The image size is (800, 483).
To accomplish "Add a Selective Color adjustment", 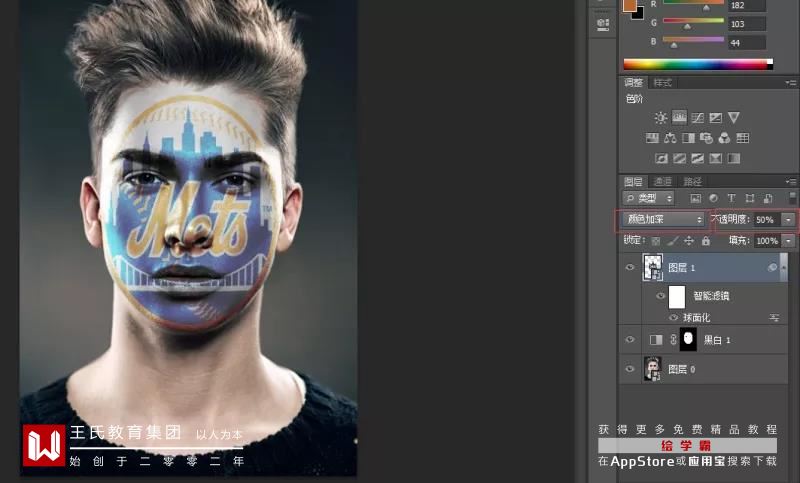I will point(716,158).
